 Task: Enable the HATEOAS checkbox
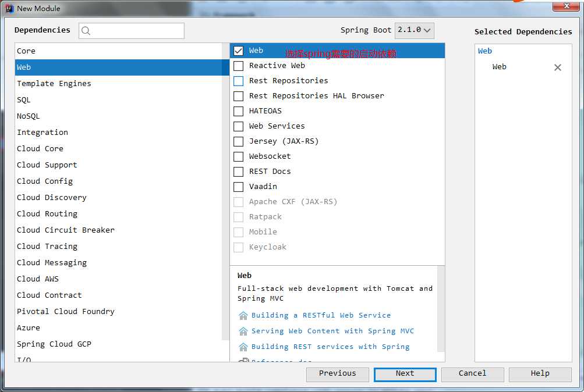coord(238,111)
